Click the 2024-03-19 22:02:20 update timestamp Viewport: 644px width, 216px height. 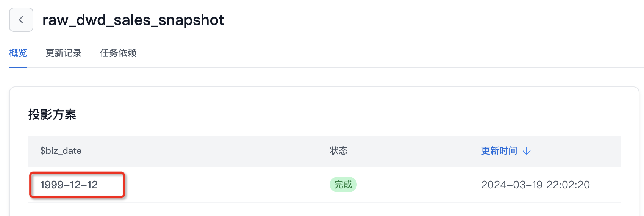(x=535, y=185)
